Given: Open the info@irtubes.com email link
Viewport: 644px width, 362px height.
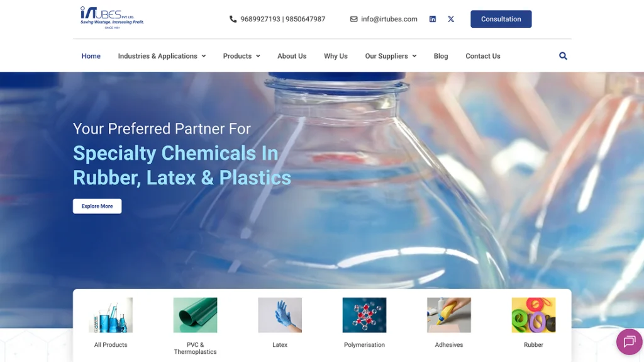Looking at the screenshot, I should (389, 19).
